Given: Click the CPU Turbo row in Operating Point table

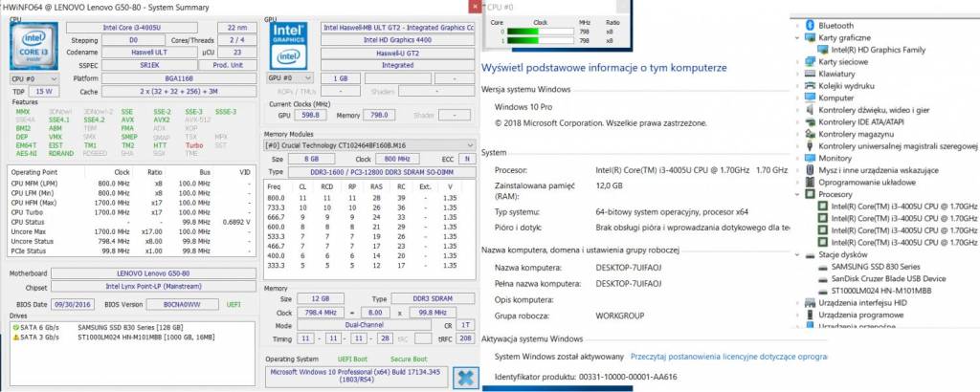Looking at the screenshot, I should 132,212.
